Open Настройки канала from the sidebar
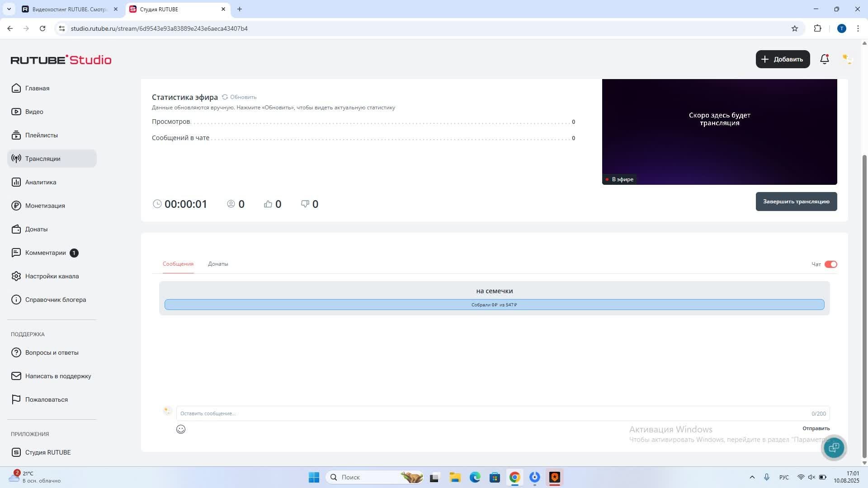The height and width of the screenshot is (488, 868). coord(52,276)
